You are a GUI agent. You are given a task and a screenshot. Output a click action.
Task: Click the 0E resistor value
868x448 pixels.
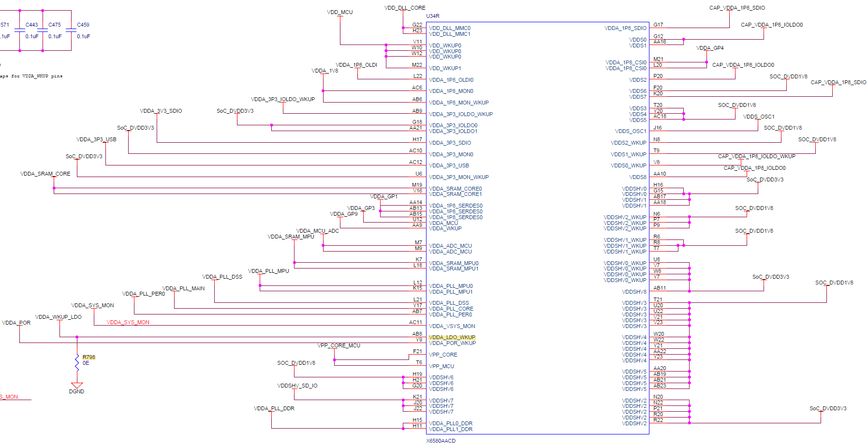pyautogui.click(x=86, y=363)
